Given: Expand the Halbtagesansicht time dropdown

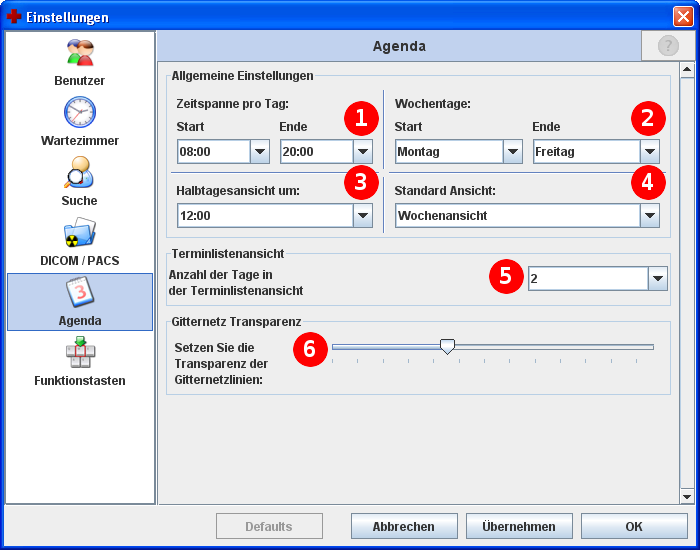Looking at the screenshot, I should (x=363, y=215).
